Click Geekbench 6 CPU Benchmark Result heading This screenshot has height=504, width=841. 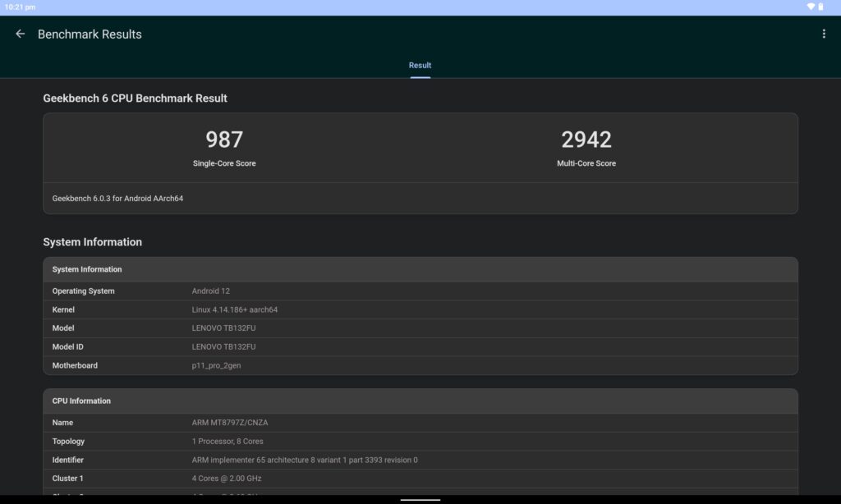coord(136,99)
